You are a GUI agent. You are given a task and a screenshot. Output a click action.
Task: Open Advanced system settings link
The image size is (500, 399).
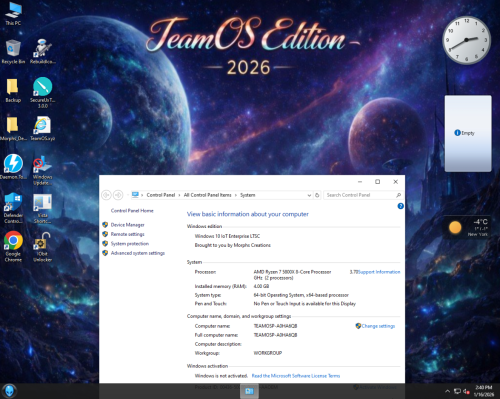coord(138,253)
